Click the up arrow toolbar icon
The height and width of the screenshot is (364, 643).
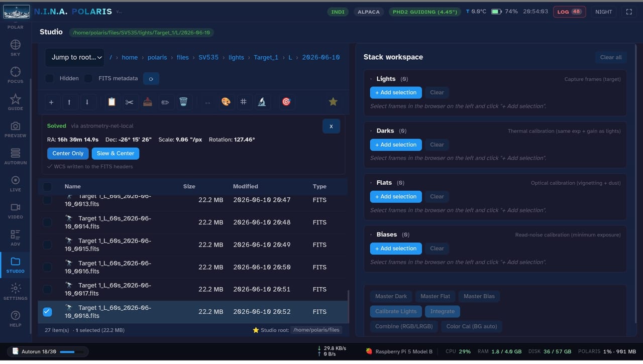pyautogui.click(x=69, y=102)
